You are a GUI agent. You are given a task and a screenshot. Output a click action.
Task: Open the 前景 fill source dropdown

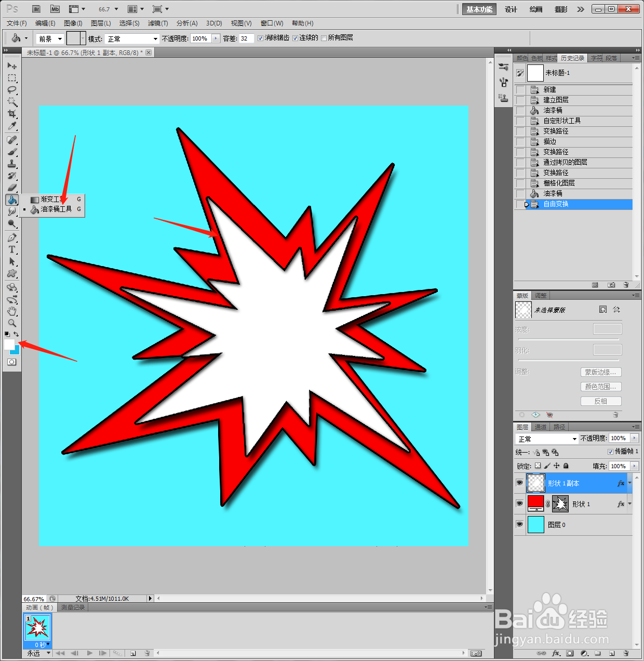pos(50,38)
